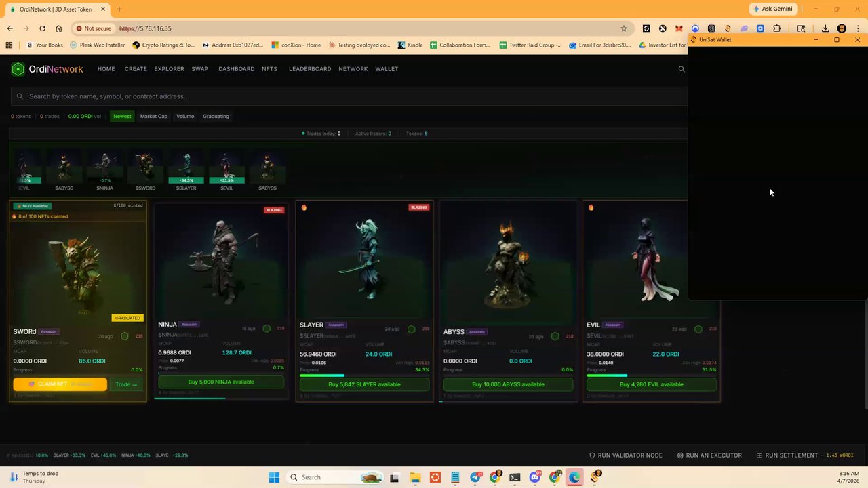
Task: Open the NINJA 3D character thumbnail
Action: (x=221, y=261)
